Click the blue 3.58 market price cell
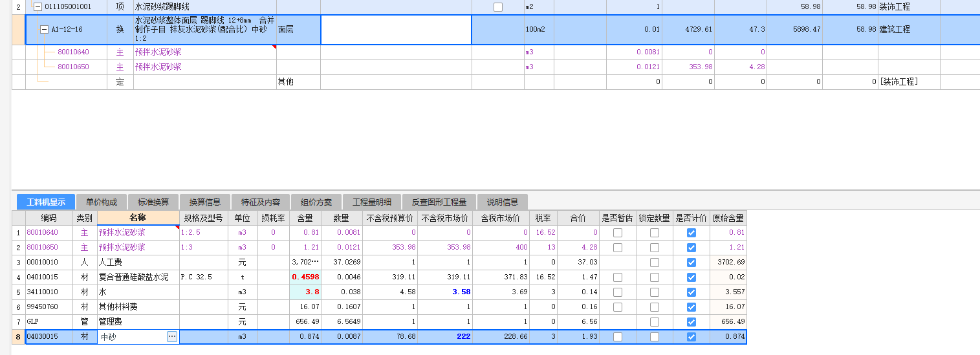Image resolution: width=980 pixels, height=355 pixels. tap(445, 292)
